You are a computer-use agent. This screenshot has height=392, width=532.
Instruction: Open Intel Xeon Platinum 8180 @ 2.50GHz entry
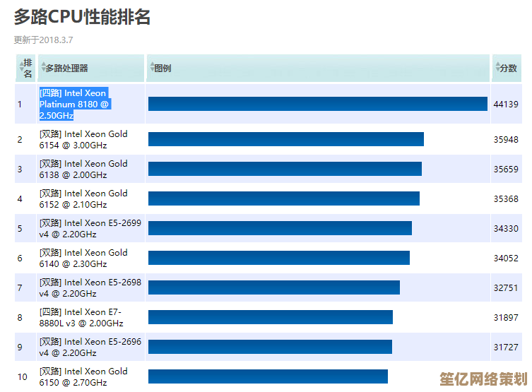point(74,104)
